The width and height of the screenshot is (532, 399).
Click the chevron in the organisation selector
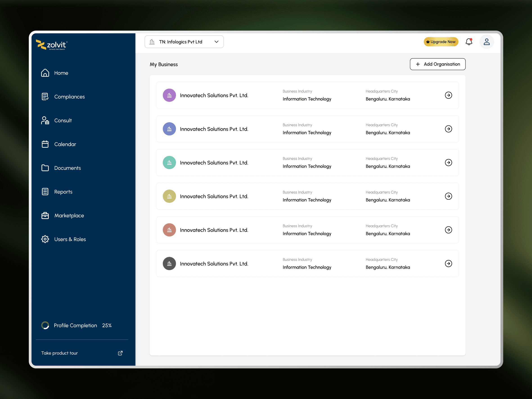[216, 42]
